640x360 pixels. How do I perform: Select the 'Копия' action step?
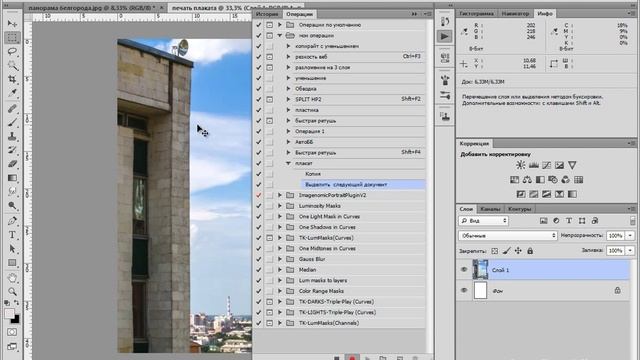[313, 174]
